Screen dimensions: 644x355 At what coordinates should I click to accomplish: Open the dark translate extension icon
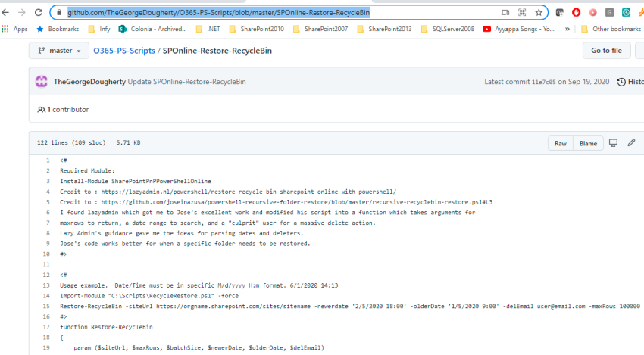click(559, 13)
